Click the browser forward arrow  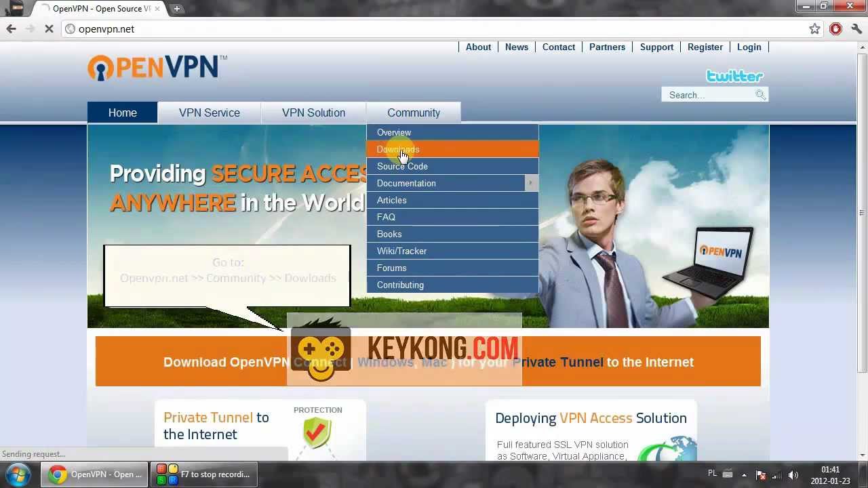pyautogui.click(x=30, y=28)
